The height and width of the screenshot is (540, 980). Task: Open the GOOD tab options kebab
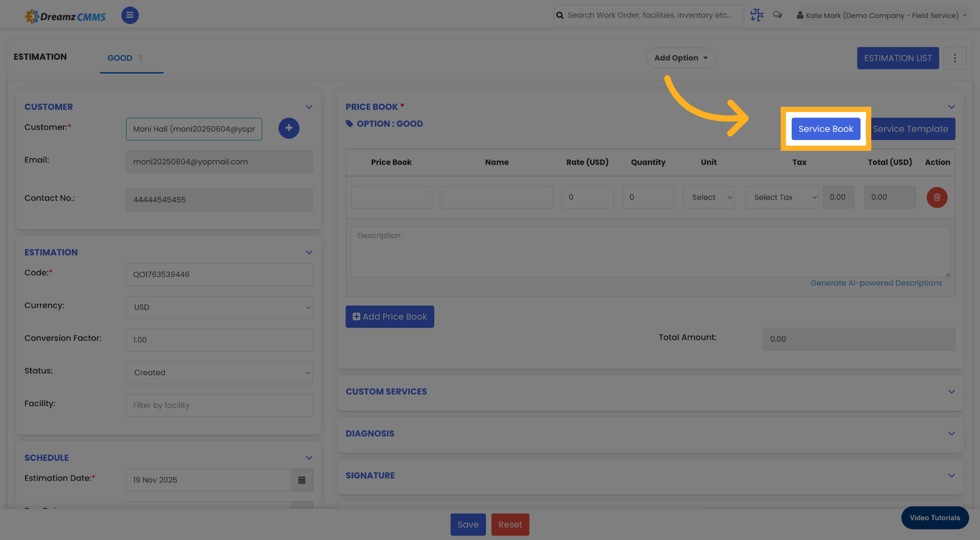(x=141, y=58)
